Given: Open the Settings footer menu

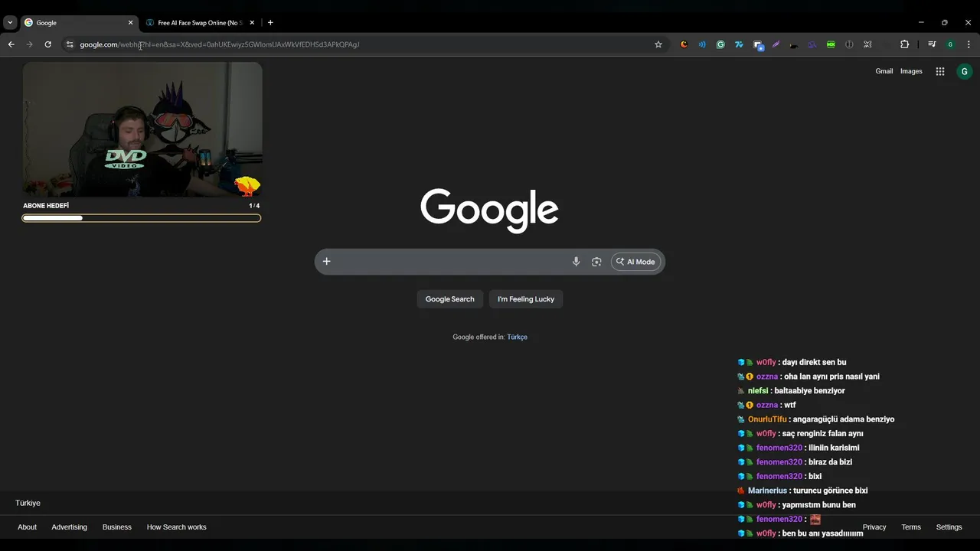Looking at the screenshot, I should point(949,527).
